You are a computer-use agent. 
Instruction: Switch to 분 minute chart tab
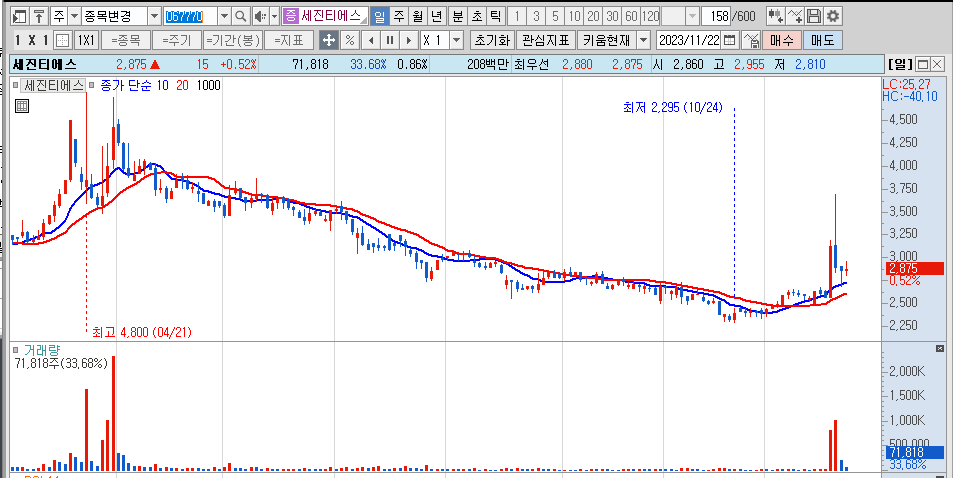(458, 16)
